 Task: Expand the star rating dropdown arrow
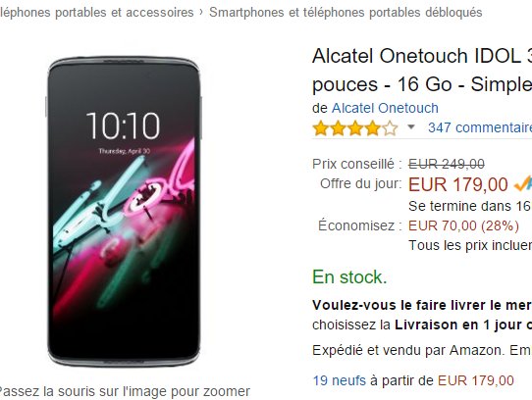411,127
